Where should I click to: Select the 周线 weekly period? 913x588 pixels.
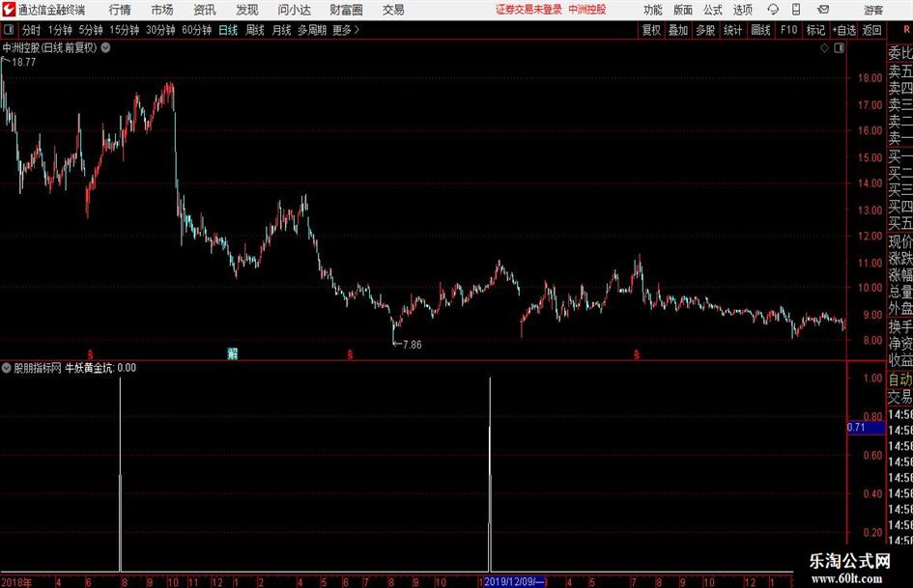point(255,30)
